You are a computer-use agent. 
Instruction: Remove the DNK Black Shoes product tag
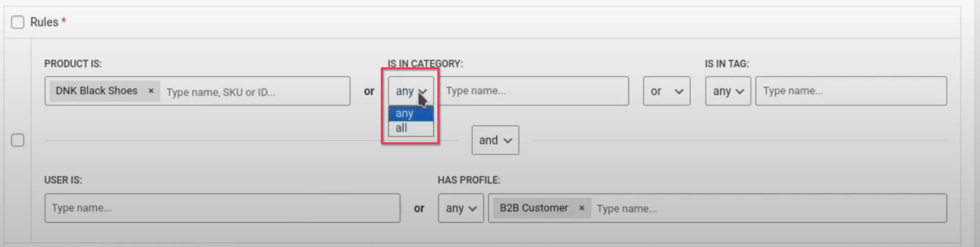(x=151, y=90)
